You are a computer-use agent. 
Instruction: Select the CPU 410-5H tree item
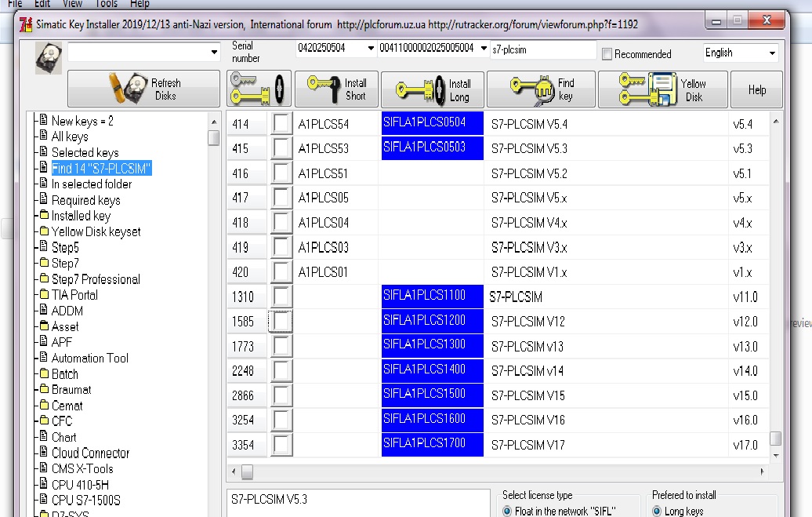click(80, 485)
